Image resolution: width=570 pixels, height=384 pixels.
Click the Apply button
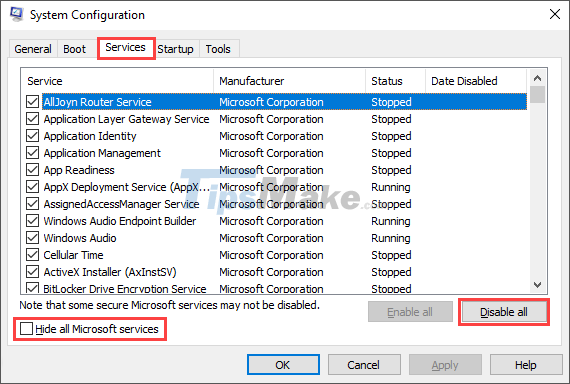point(445,365)
